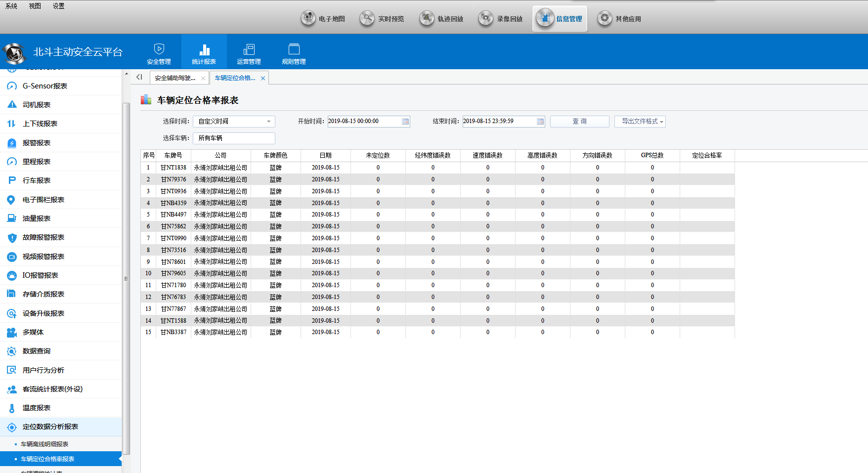Open calendar picker for 结束时间
The height and width of the screenshot is (473, 868).
pos(540,122)
